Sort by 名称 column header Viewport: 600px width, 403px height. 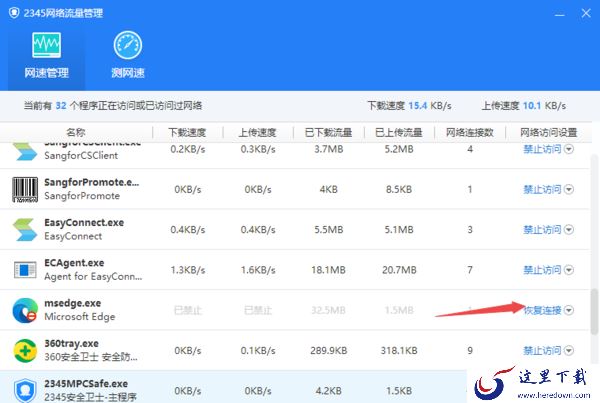(76, 132)
